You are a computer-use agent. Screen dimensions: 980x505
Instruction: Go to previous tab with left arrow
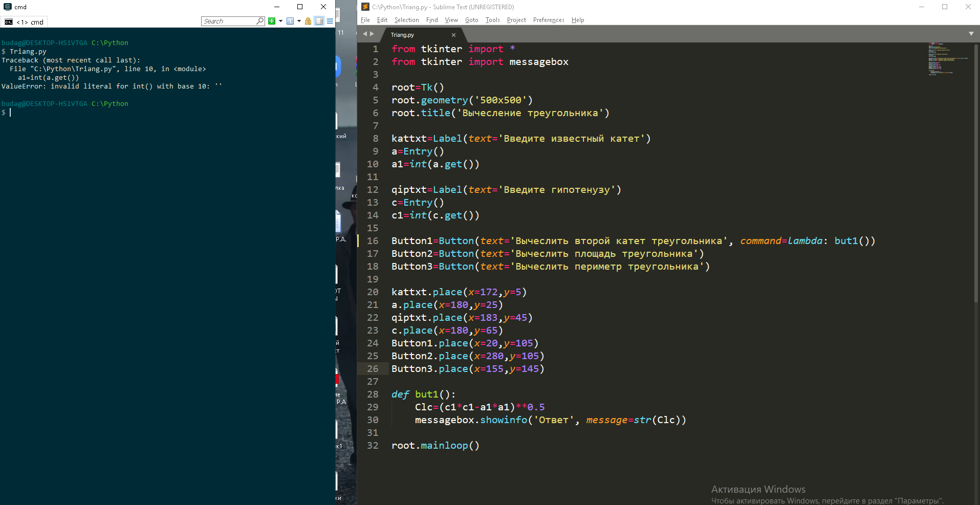tap(365, 34)
